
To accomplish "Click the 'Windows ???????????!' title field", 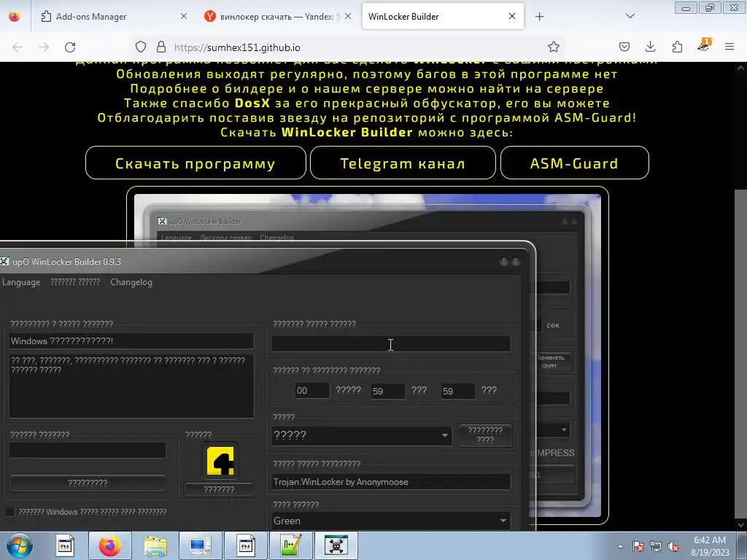I will (x=131, y=341).
